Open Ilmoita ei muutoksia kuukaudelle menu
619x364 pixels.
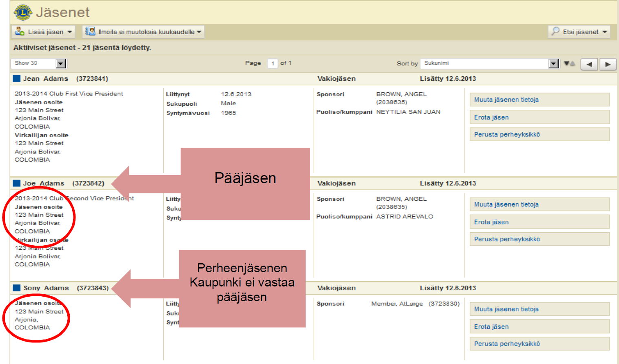143,32
